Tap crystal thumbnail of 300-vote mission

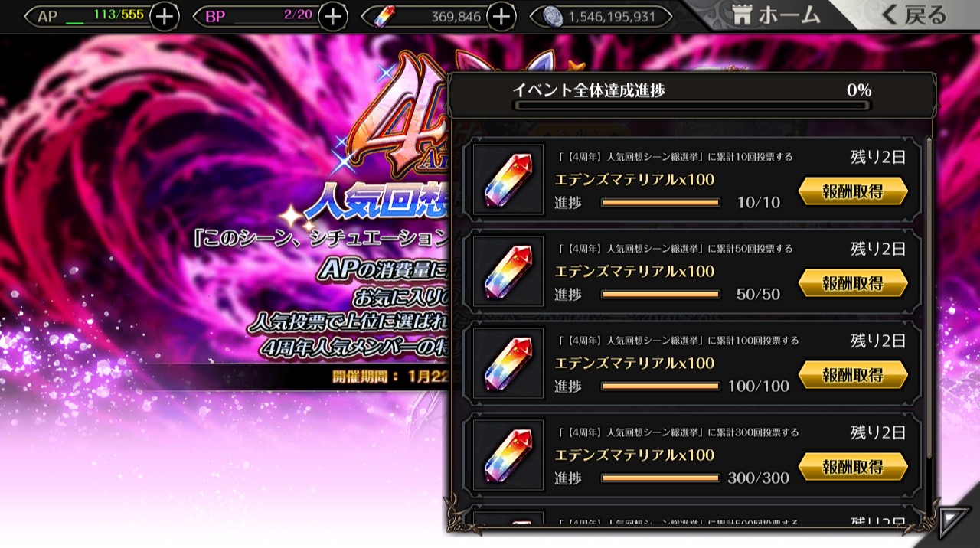point(508,455)
